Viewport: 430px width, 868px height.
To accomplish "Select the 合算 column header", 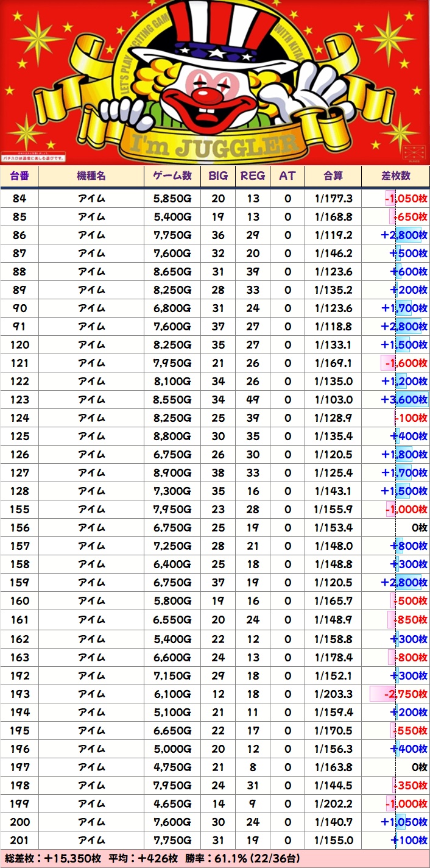I will [x=333, y=176].
